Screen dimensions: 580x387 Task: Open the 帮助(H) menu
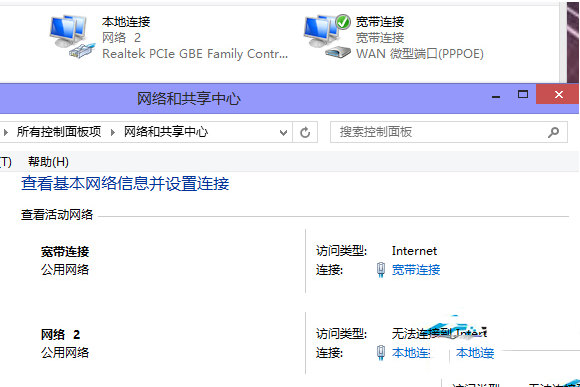(48, 162)
